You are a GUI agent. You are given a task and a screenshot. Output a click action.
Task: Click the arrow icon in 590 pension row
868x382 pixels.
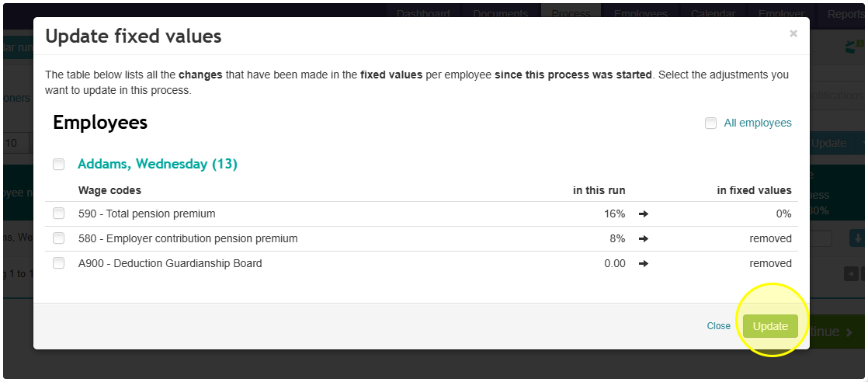click(x=644, y=214)
